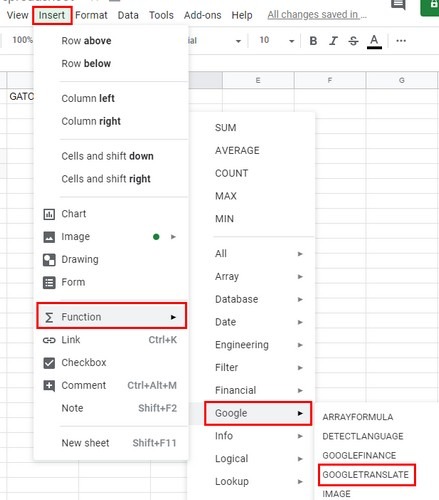Open the text color picker

click(x=374, y=41)
